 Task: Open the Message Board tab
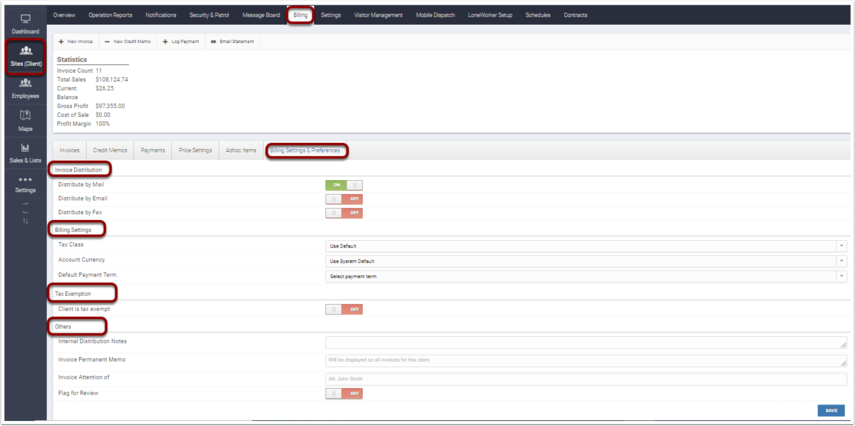point(261,15)
